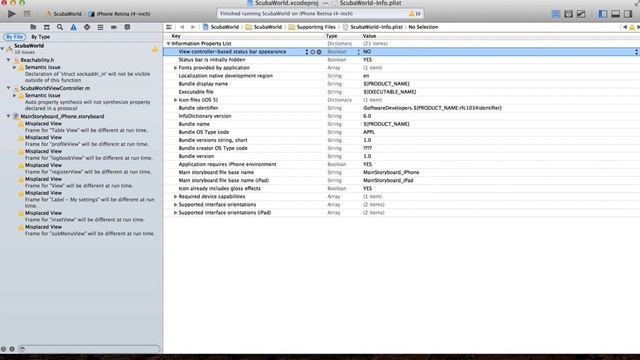The height and width of the screenshot is (360, 640).
Task: Collapse ScubaWorldViewController.m issues group
Action: [9, 88]
